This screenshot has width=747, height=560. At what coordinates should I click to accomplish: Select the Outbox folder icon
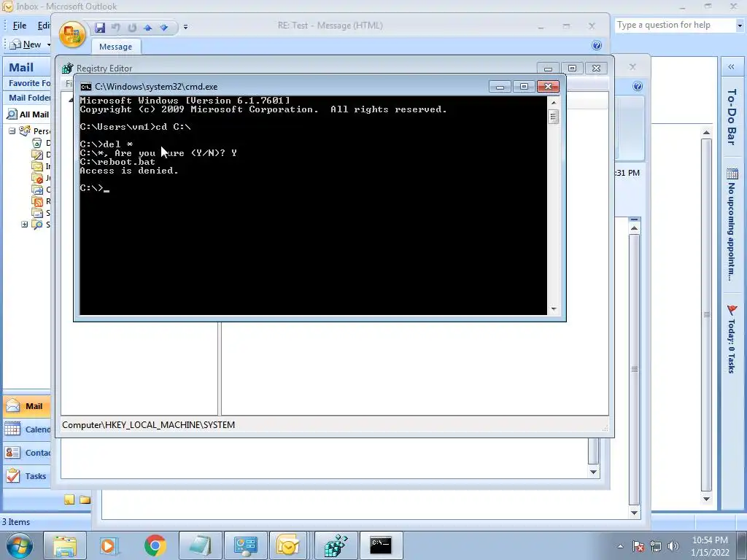click(x=36, y=190)
